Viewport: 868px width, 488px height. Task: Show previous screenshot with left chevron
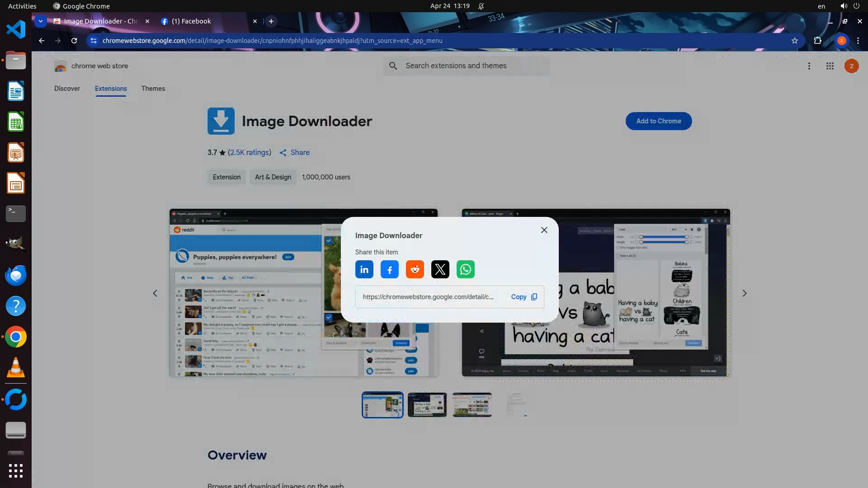[x=155, y=293]
